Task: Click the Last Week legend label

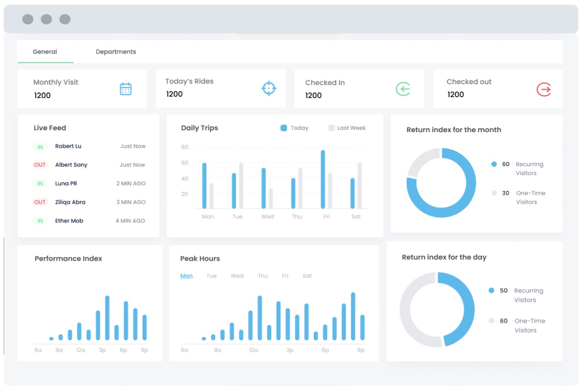Action: click(351, 128)
